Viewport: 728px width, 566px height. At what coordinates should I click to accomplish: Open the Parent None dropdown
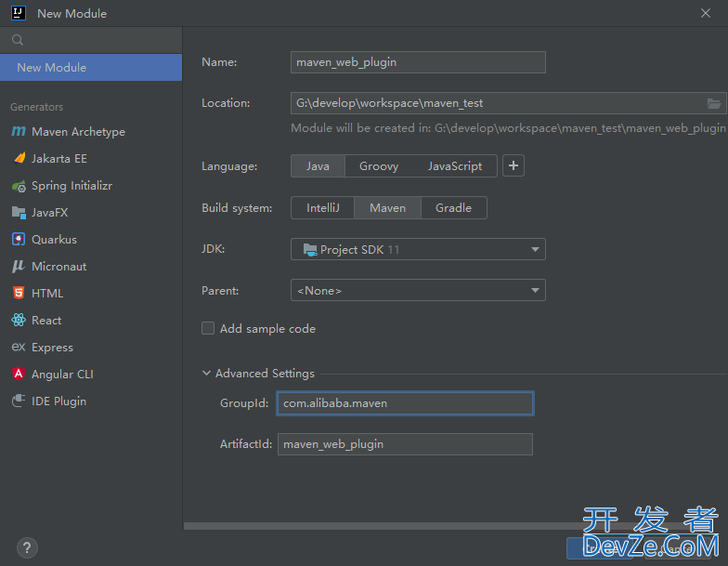click(418, 290)
